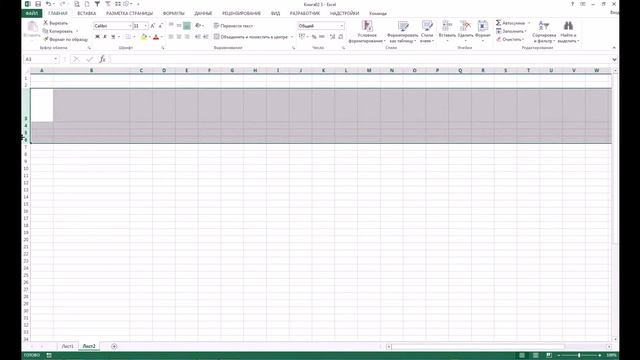Open the Общий number format dropdown
The height and width of the screenshot is (360, 640).
click(342, 26)
